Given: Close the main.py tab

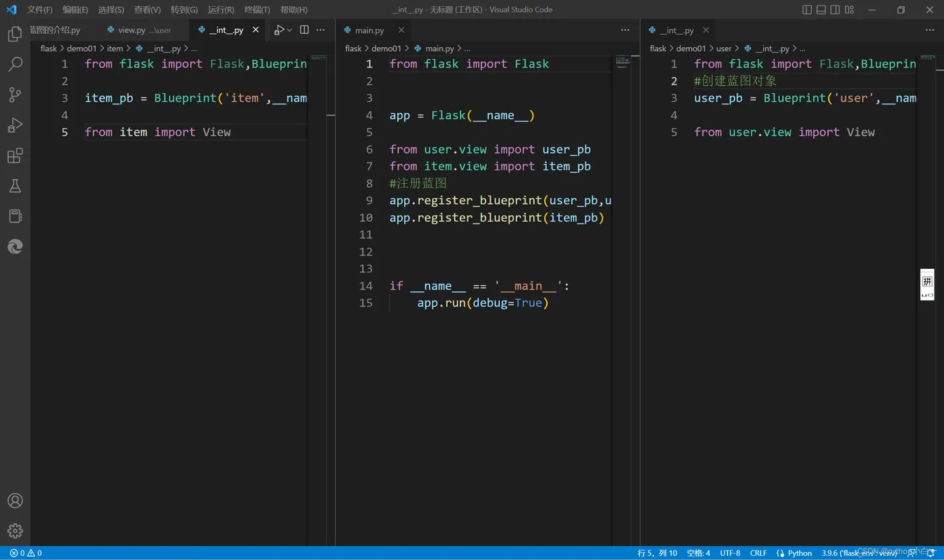Looking at the screenshot, I should [401, 30].
